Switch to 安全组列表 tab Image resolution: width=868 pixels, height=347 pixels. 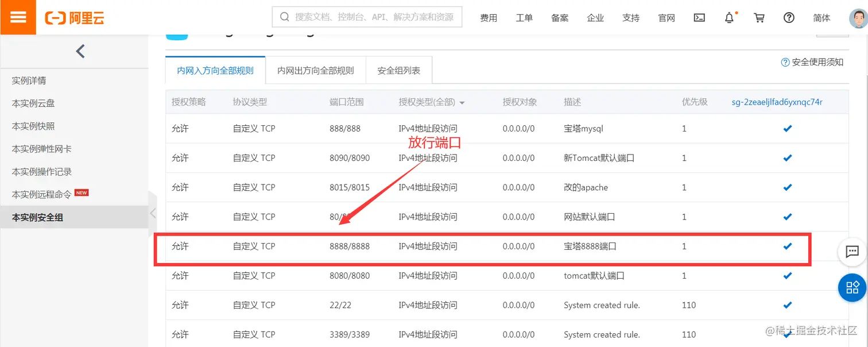click(x=399, y=71)
